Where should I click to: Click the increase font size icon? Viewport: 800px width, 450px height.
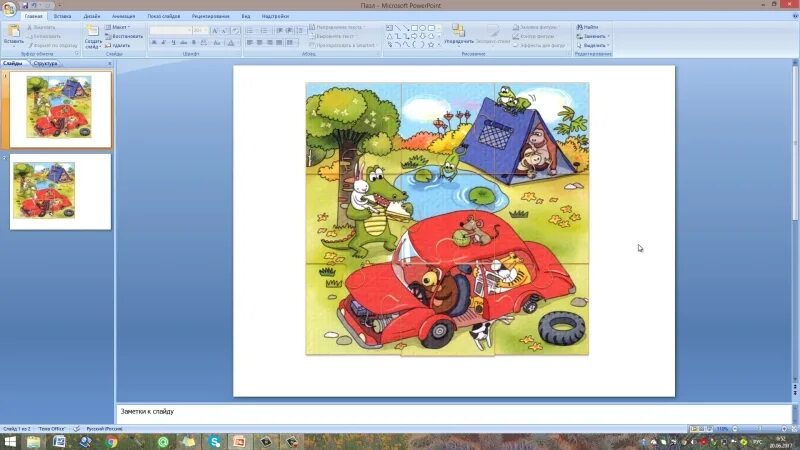(215, 31)
